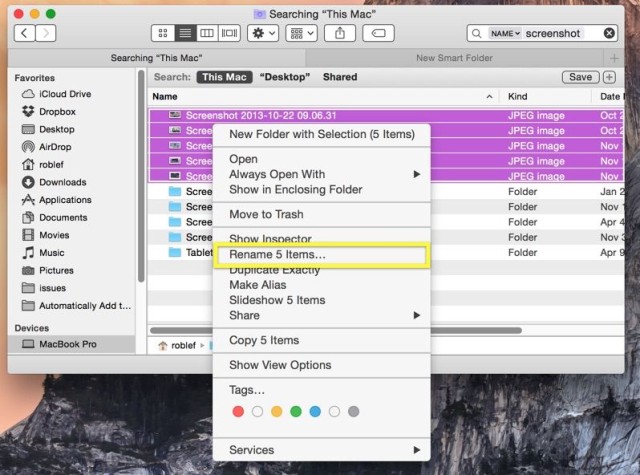Image resolution: width=640 pixels, height=475 pixels.
Task: Apply the red tag color
Action: click(238, 411)
